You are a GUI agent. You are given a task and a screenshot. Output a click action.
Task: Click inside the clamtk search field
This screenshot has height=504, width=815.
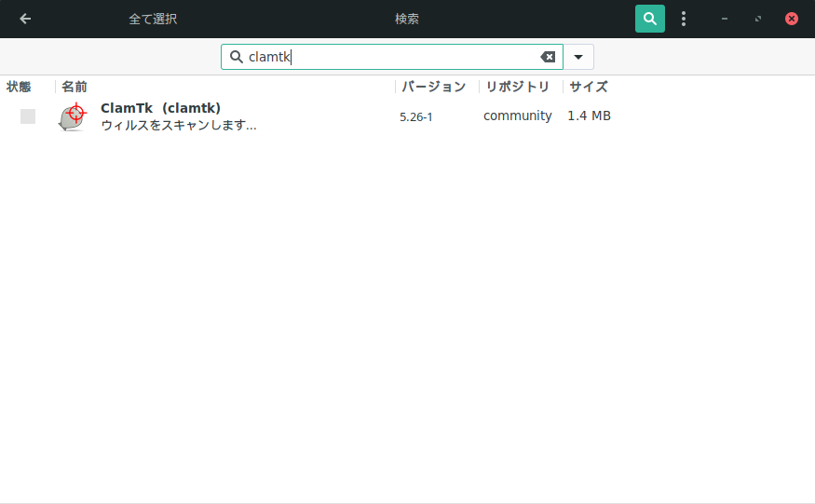pyautogui.click(x=392, y=57)
